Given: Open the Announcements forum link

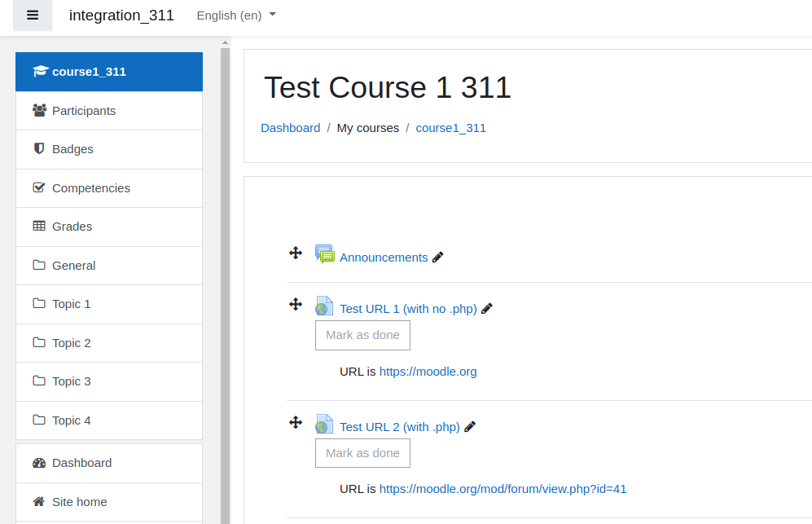Looking at the screenshot, I should (x=384, y=258).
